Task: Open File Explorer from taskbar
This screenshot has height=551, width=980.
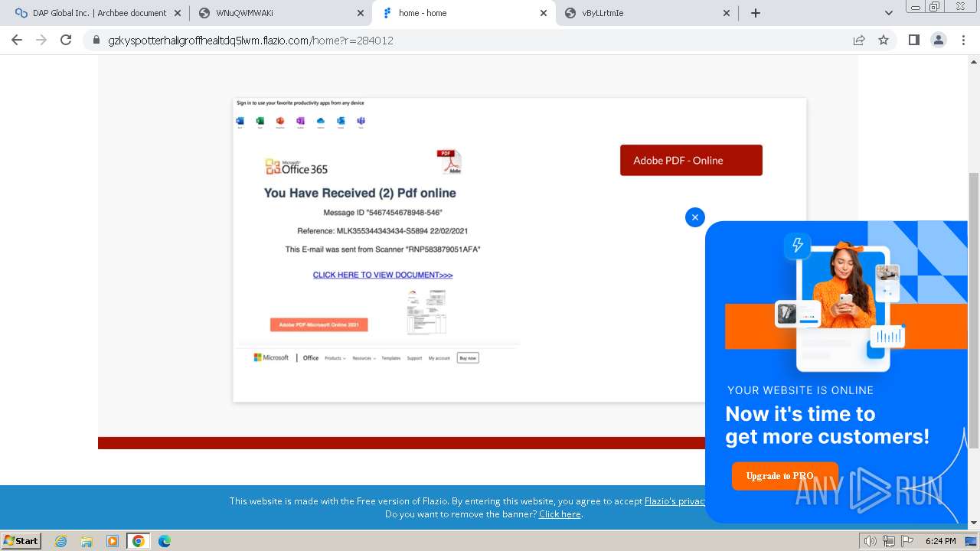Action: 87,541
